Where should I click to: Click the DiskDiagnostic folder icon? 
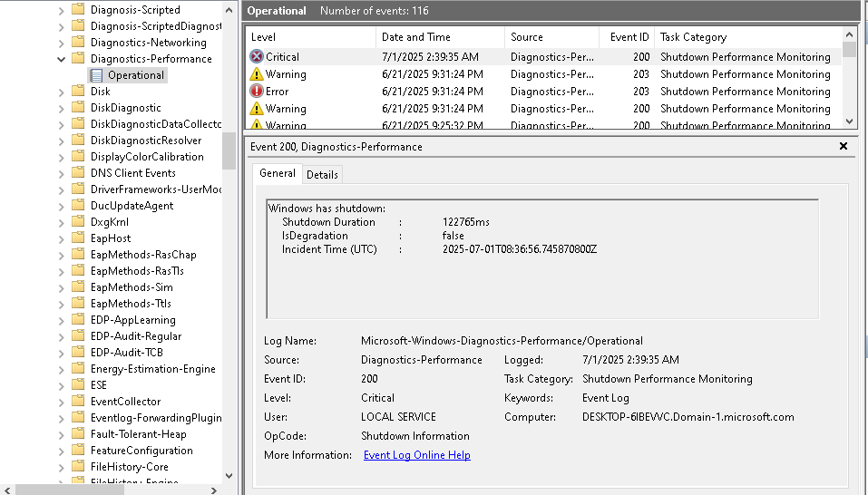coord(78,107)
